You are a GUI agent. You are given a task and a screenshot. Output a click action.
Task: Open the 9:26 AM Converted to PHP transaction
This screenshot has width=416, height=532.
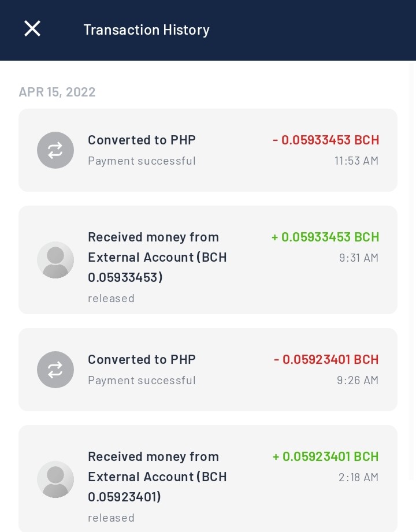click(208, 370)
